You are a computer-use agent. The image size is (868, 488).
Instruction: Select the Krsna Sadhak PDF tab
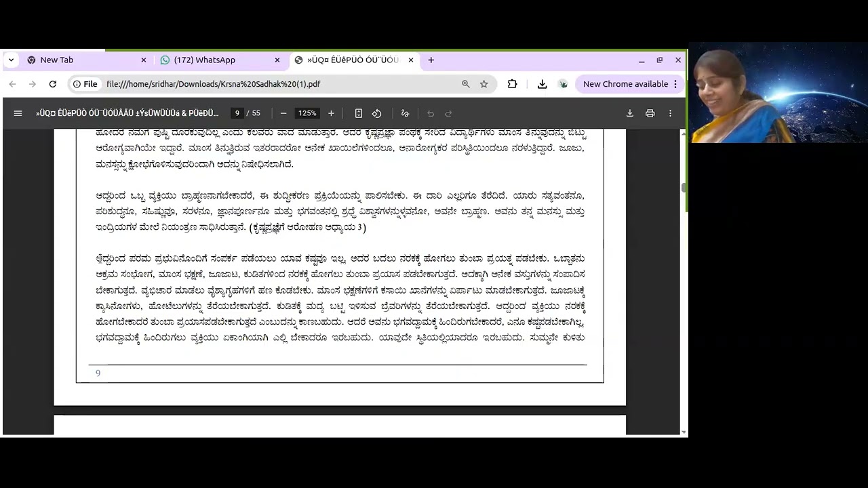click(354, 60)
